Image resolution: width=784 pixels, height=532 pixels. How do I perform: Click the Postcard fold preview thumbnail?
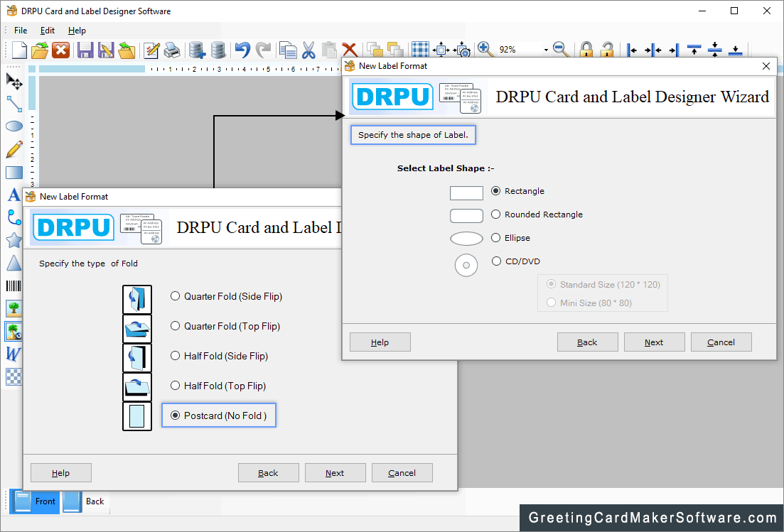click(x=137, y=417)
